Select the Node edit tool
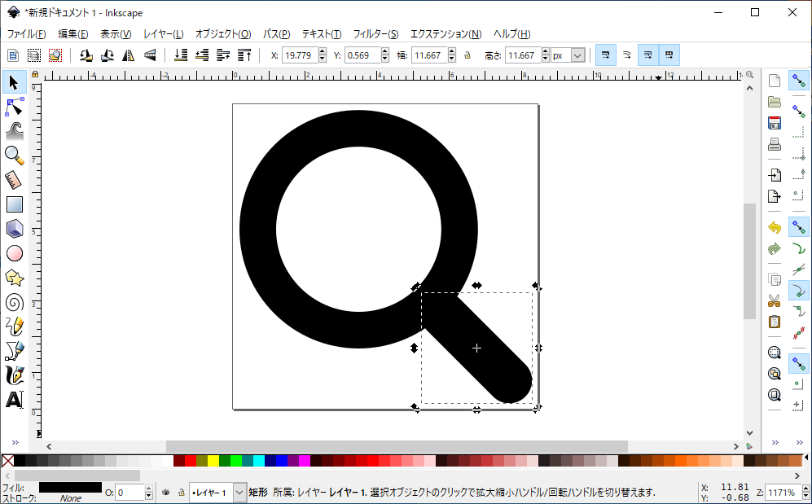812x504 pixels. [x=14, y=107]
